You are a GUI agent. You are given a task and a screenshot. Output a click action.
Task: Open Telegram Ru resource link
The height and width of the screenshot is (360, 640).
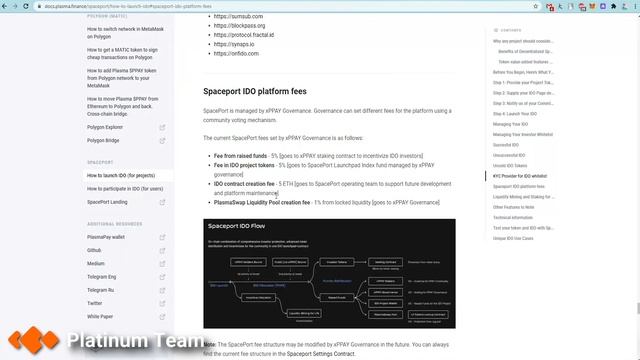point(100,290)
